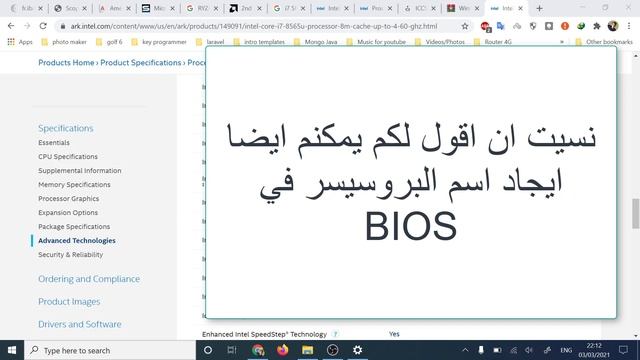Open Firefox from the taskbar
The height and width of the screenshot is (360, 640).
(x=282, y=350)
